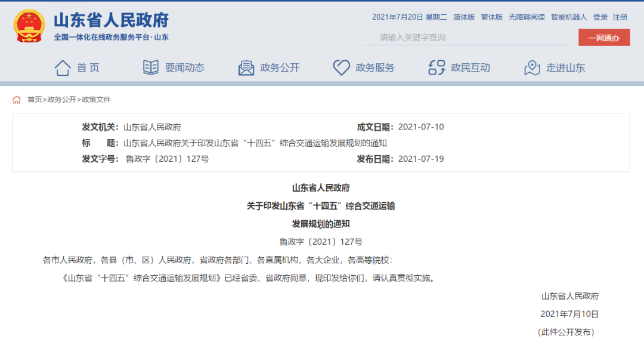Click the centered 鲁政字〔2021〕127号 below the heading
Image resolution: width=644 pixels, height=339 pixels.
coord(321,242)
